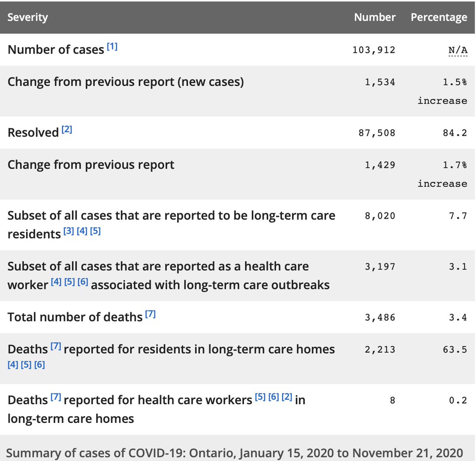The width and height of the screenshot is (476, 461).
Task: Open footnote [1] beside Number of cases
Action: pos(112,46)
